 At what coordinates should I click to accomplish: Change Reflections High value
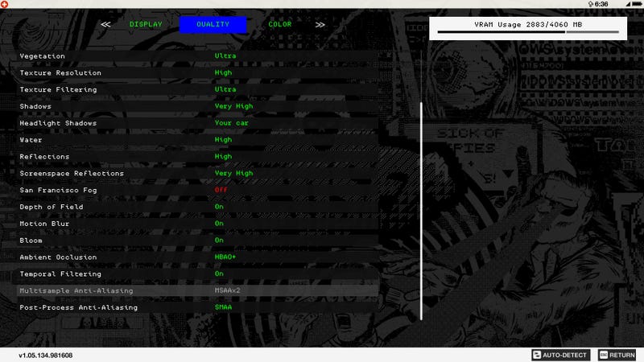[223, 157]
